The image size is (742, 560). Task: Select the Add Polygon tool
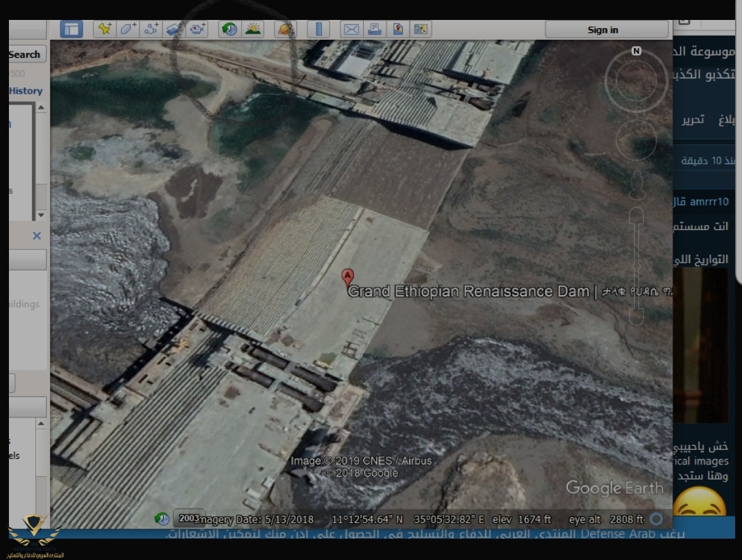pyautogui.click(x=128, y=29)
